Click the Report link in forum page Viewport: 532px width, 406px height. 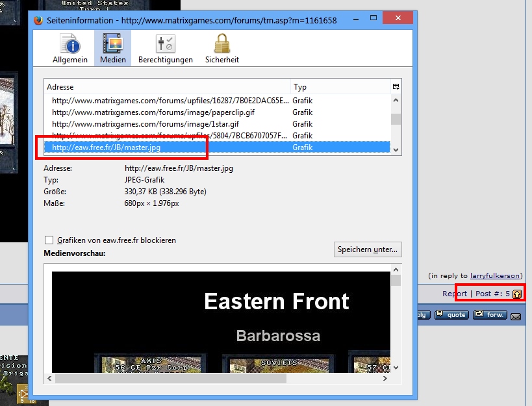454,294
